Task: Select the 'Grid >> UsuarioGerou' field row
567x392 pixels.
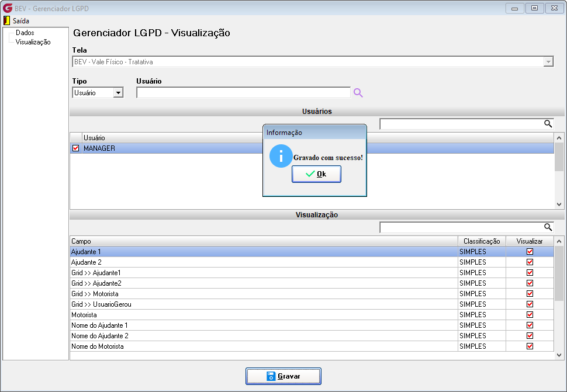Action: [312, 304]
